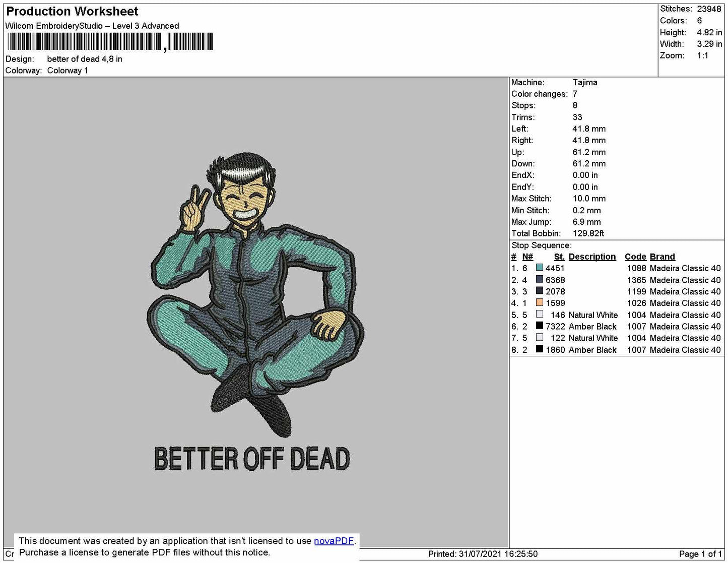Screen dimensions: 728x563
Task: Click the 'BETTER OFF DEAD' embroidered lettering
Action: tap(252, 458)
